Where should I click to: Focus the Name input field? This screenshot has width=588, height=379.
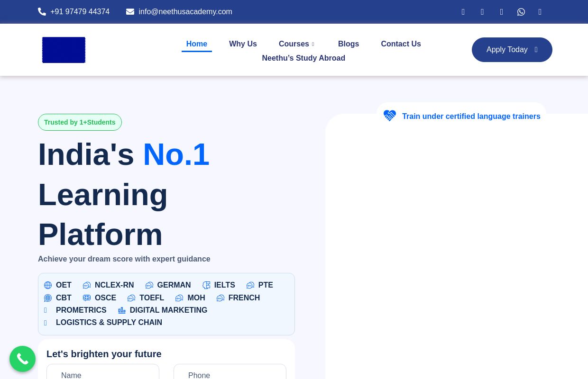point(103,374)
